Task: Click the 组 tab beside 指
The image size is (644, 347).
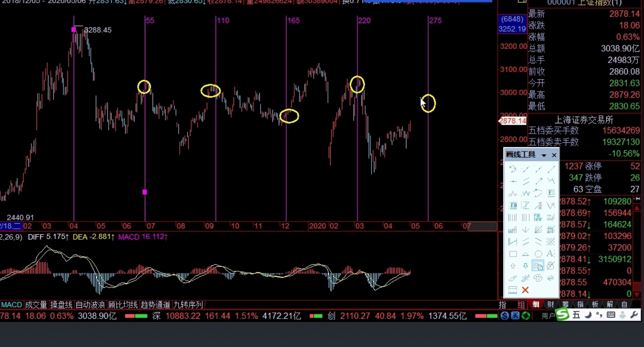Action: coord(521,304)
